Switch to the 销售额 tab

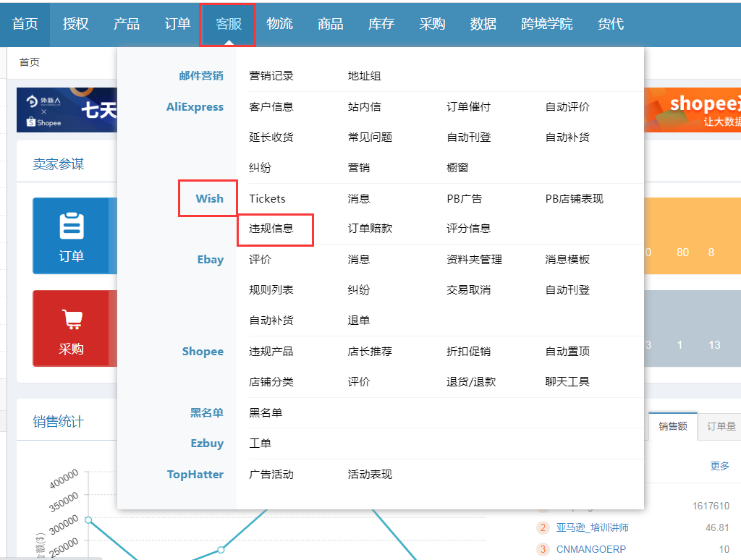(673, 426)
